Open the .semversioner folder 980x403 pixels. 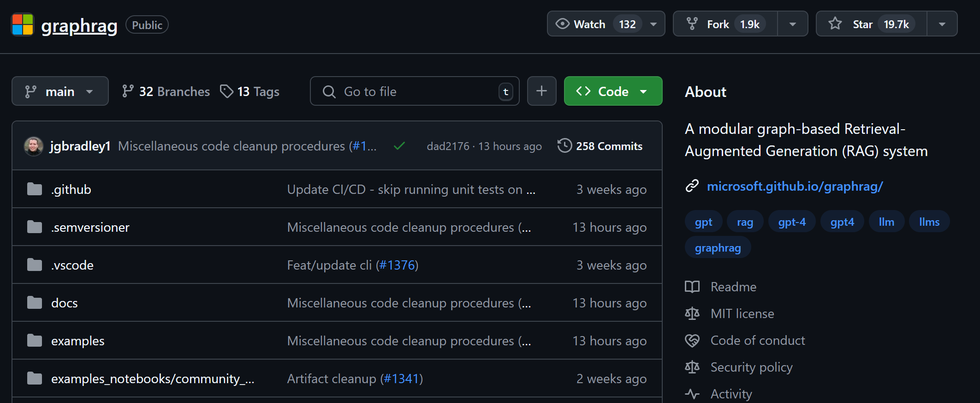tap(90, 228)
